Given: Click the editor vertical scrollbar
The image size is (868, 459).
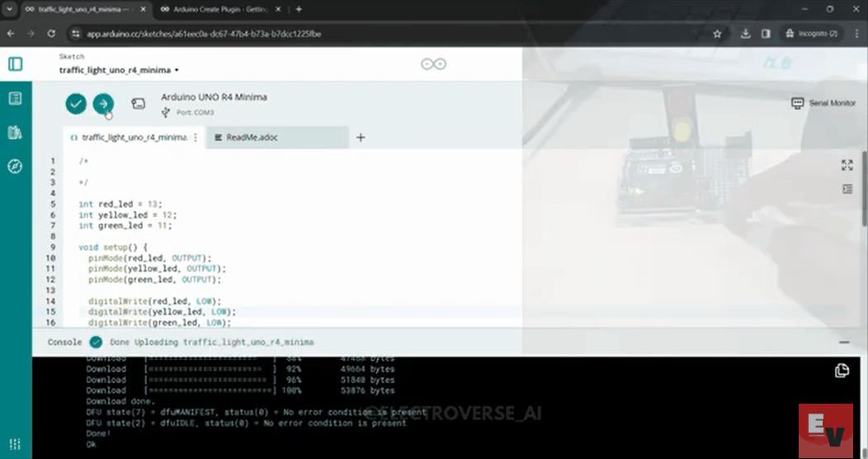Looking at the screenshot, I should click(864, 188).
